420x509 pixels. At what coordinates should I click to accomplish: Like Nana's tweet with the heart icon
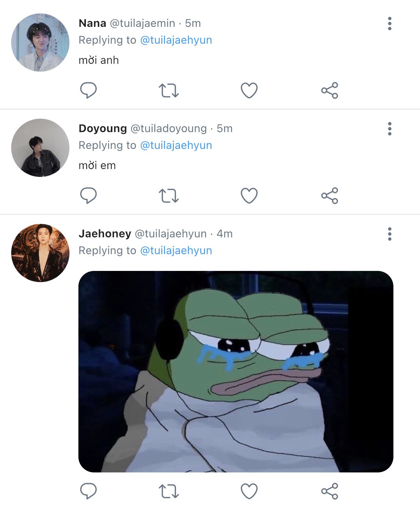point(249,90)
